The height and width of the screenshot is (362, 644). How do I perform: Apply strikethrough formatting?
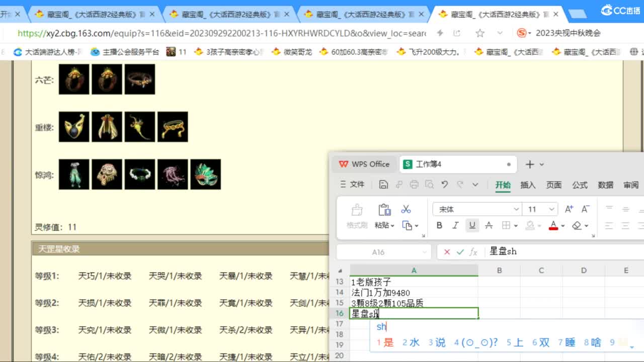tap(489, 225)
